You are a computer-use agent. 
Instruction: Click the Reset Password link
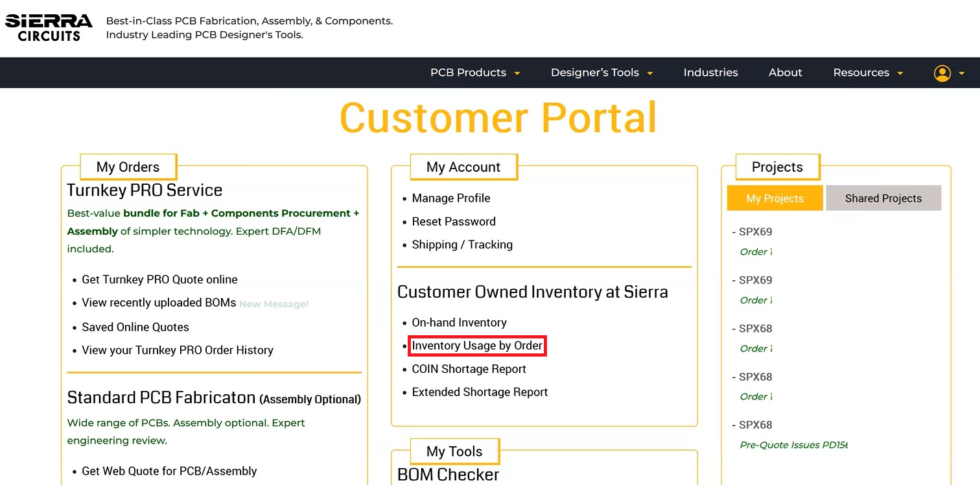click(x=454, y=222)
